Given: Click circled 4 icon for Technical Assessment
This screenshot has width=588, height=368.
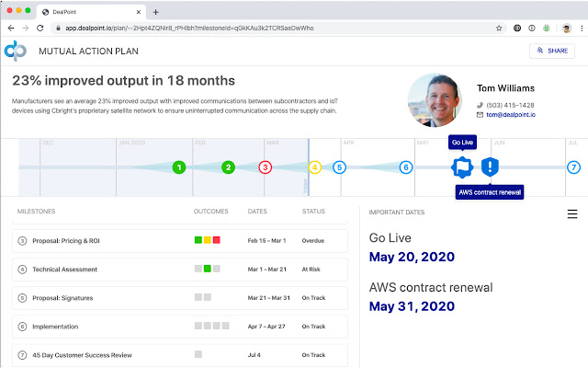Looking at the screenshot, I should coord(22,270).
